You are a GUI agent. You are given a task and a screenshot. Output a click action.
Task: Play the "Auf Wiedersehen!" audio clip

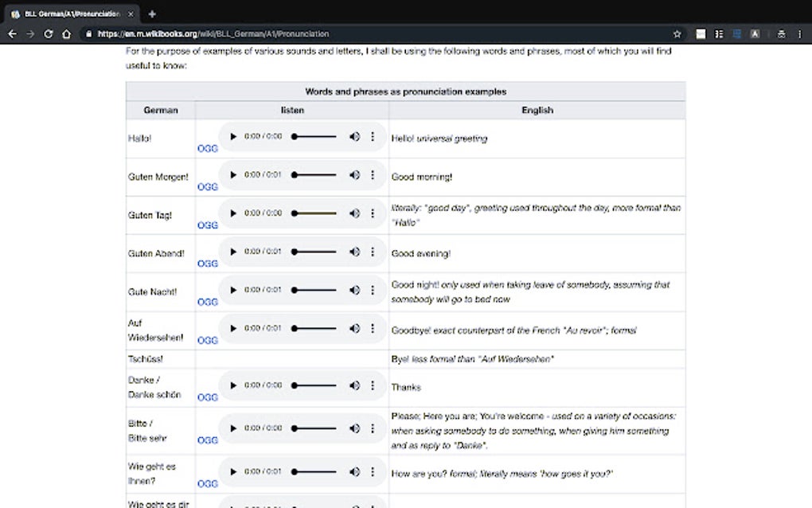233,328
